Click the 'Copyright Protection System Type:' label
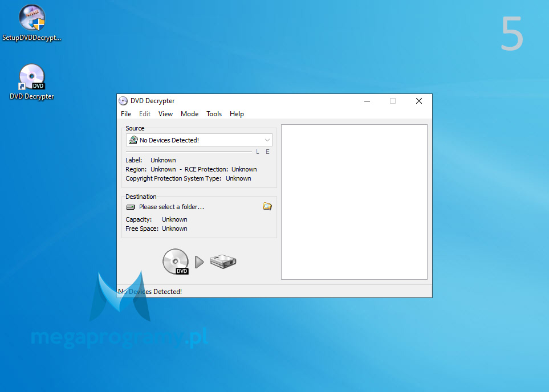The height and width of the screenshot is (392, 549). point(173,178)
